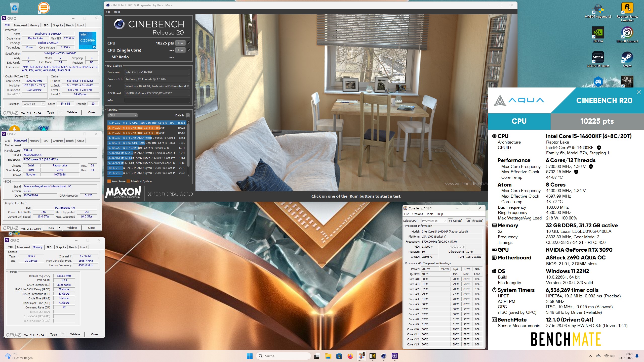Image resolution: width=644 pixels, height=362 pixels.
Task: Open the orange circular menu desktop icon
Action: pos(44,8)
